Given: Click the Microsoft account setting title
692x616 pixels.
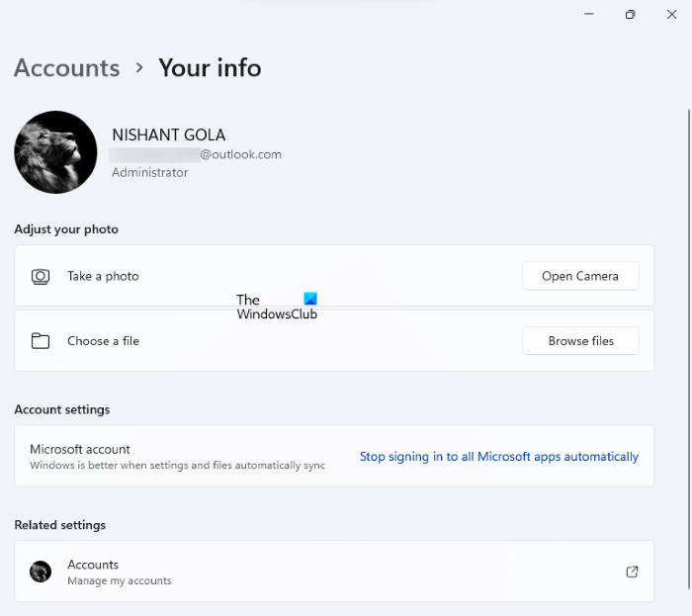Looking at the screenshot, I should (80, 449).
